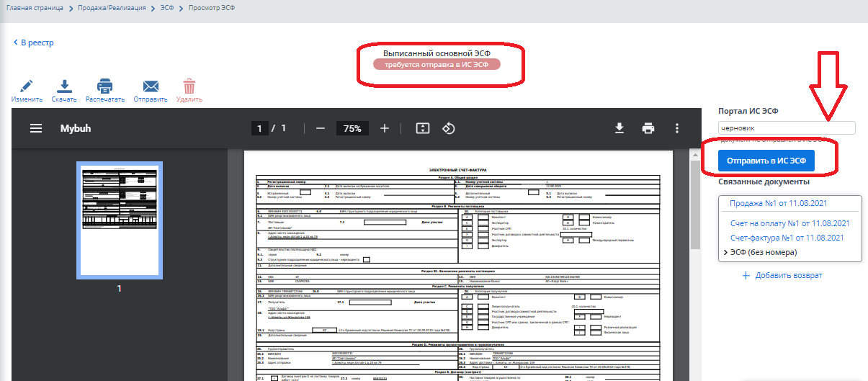Screen dimensions: 868x381
Task: Go back via В реестр link
Action: 33,42
